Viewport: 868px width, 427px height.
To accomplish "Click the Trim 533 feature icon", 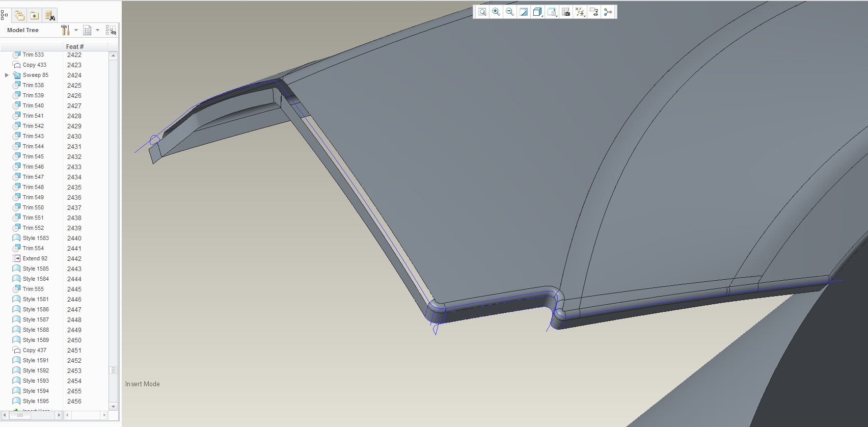I will (x=16, y=55).
